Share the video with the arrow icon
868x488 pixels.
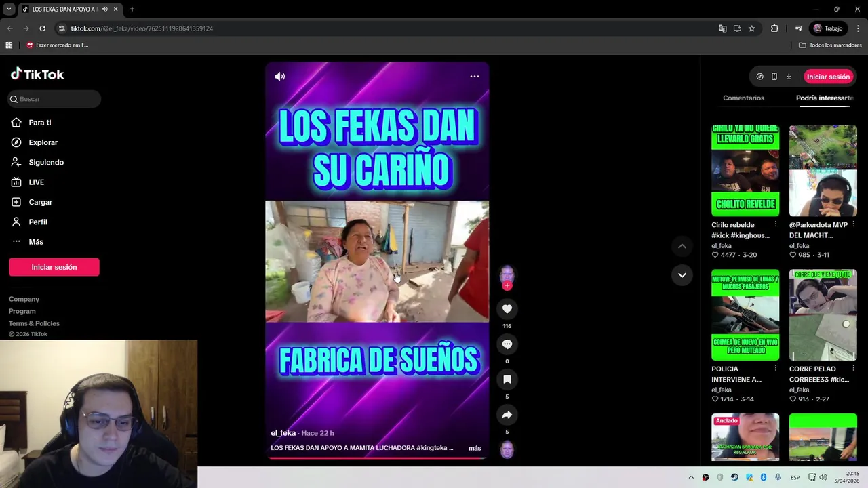[507, 415]
